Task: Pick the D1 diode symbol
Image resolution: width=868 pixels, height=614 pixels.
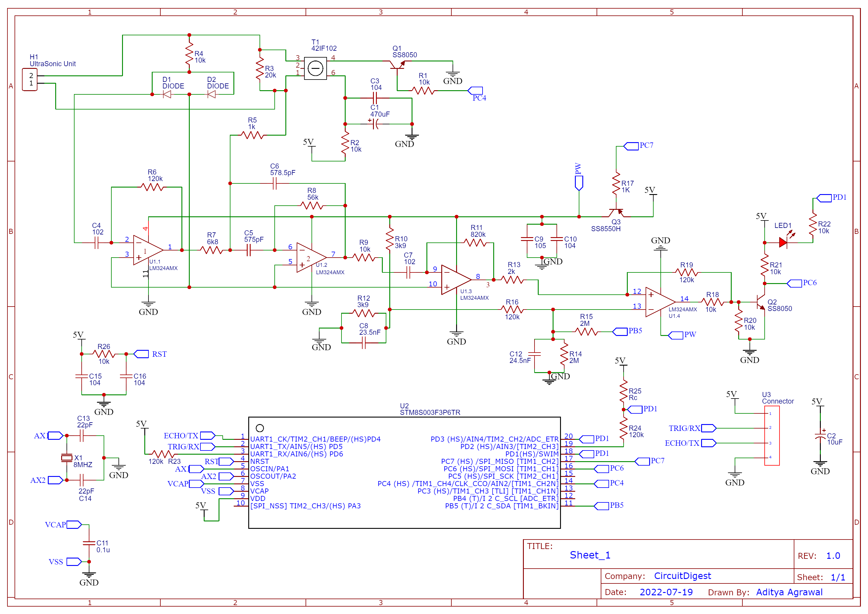Action: 167,95
